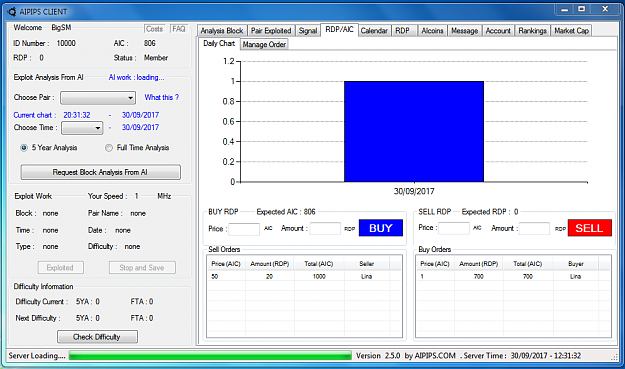Click Sell Orders Amount (RDP) column header

pyautogui.click(x=269, y=264)
